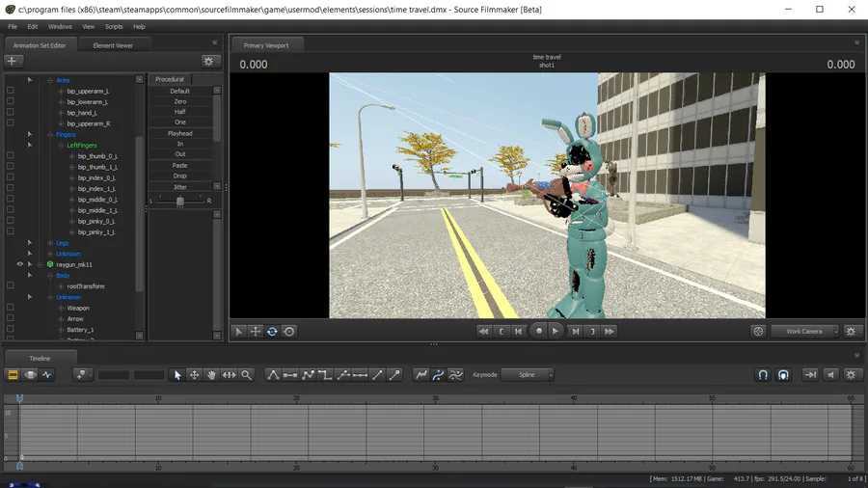Toggle the snap magnet icon in timeline
Viewport: 868px width, 488px height.
click(x=763, y=375)
